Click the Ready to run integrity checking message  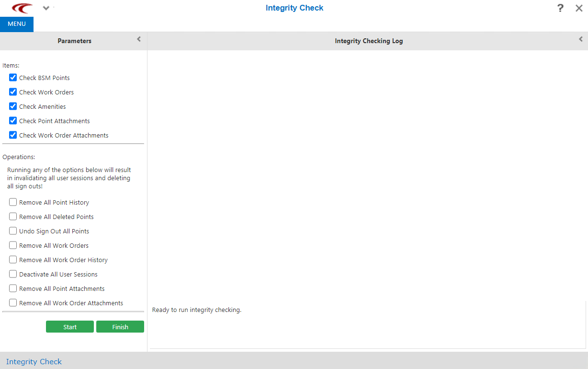(195, 310)
